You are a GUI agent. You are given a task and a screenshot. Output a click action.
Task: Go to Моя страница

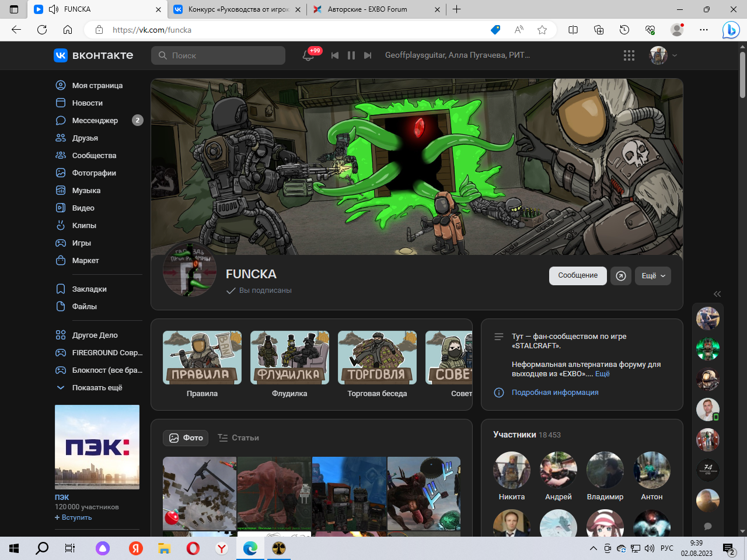point(98,85)
